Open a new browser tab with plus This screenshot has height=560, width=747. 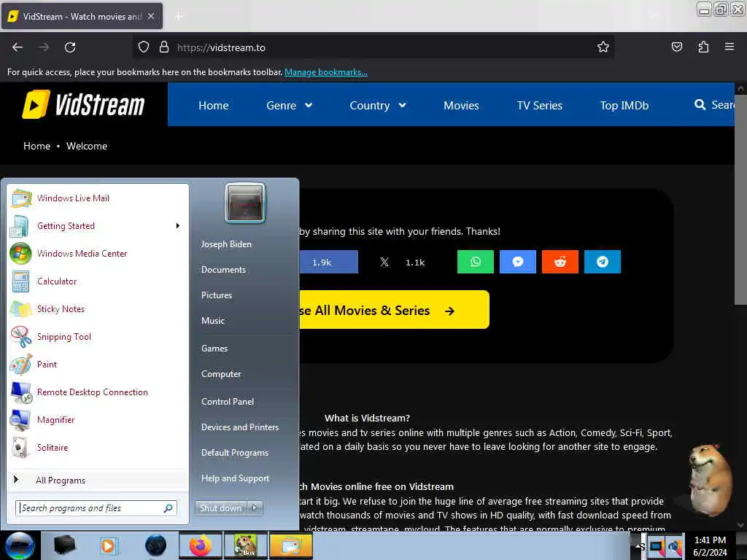point(179,16)
